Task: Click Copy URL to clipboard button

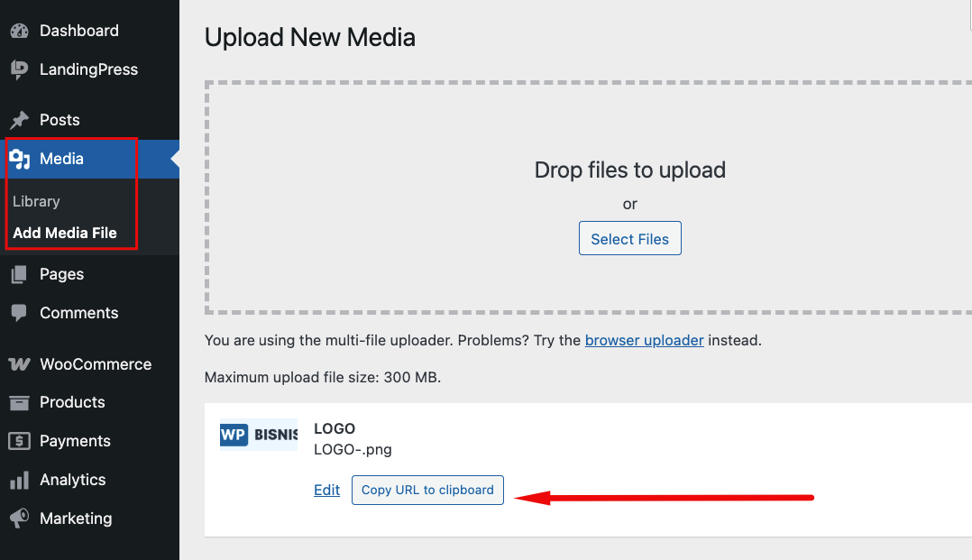Action: click(427, 490)
